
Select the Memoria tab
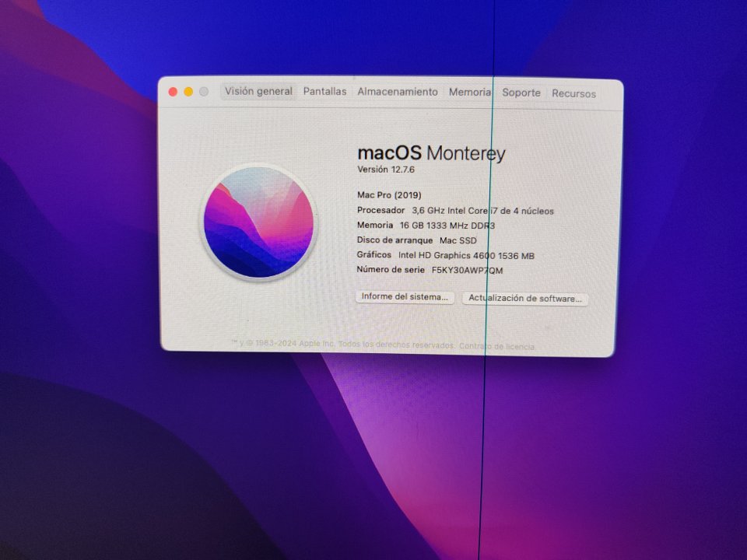470,93
